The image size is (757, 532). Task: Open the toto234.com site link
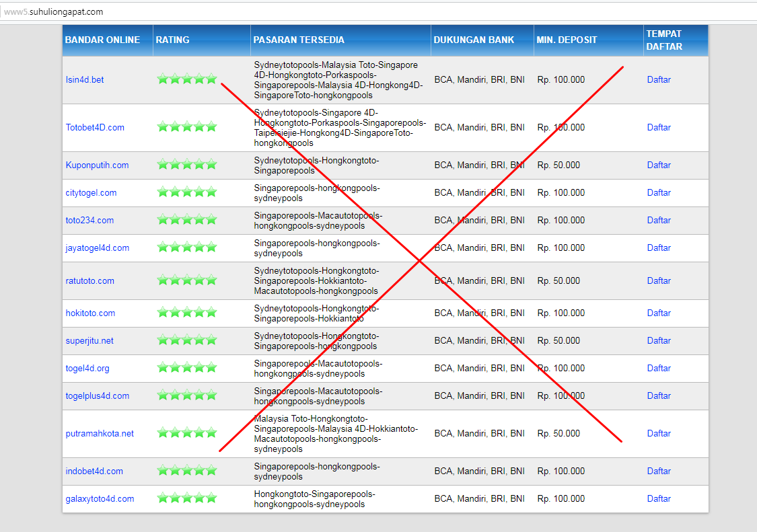point(89,220)
